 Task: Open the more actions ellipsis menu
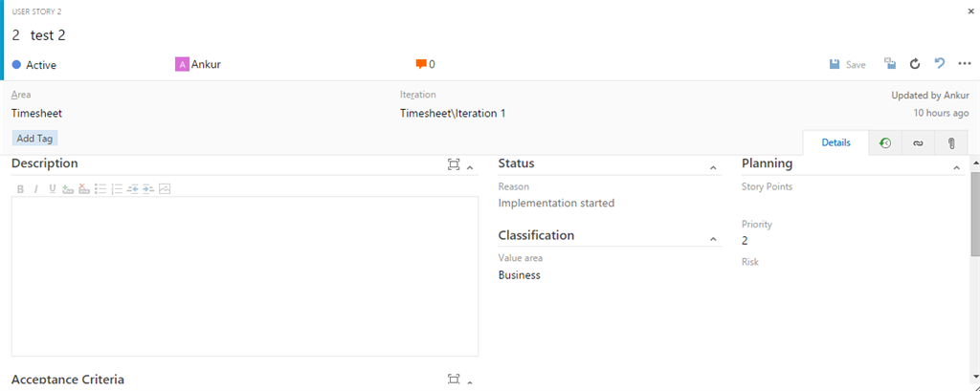(964, 64)
